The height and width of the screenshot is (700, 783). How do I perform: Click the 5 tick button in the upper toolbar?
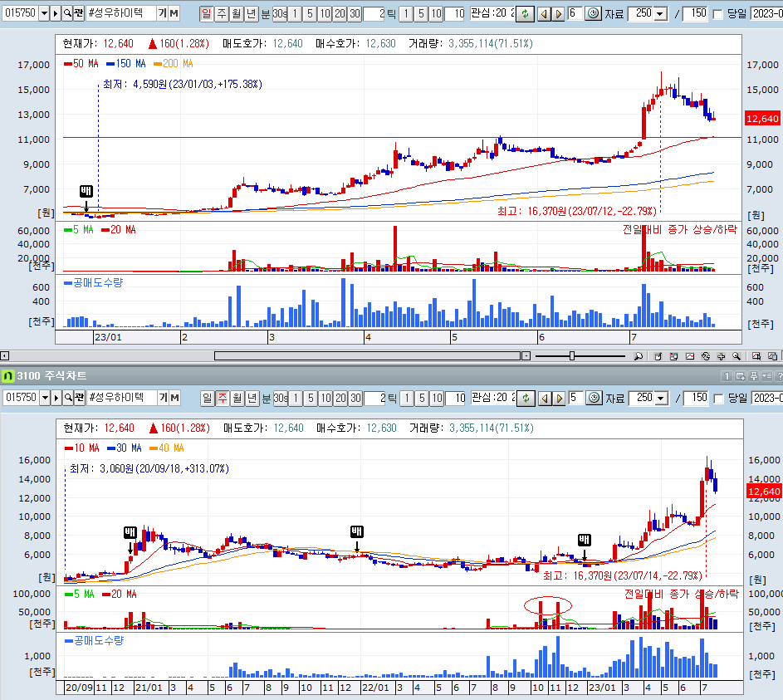coord(421,13)
